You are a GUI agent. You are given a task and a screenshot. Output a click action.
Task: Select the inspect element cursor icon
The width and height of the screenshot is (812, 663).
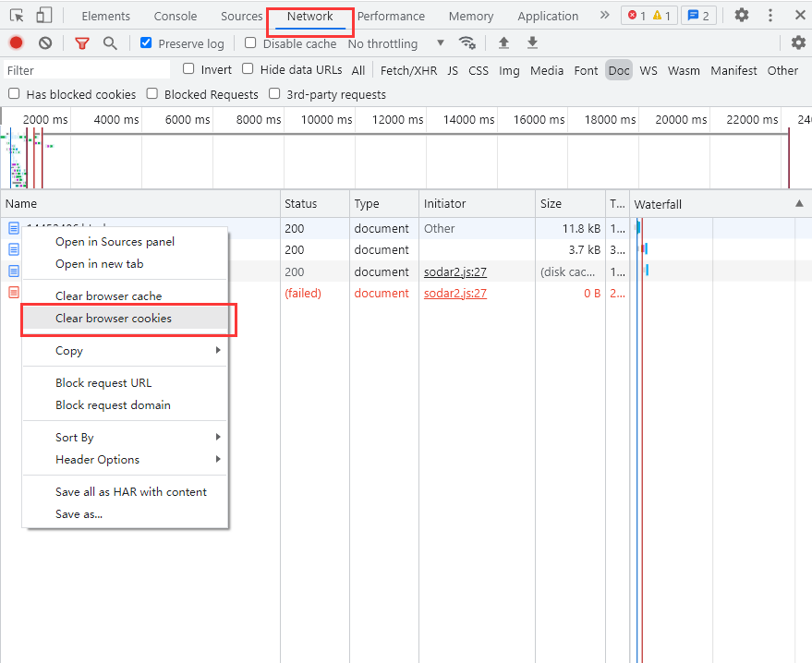17,16
